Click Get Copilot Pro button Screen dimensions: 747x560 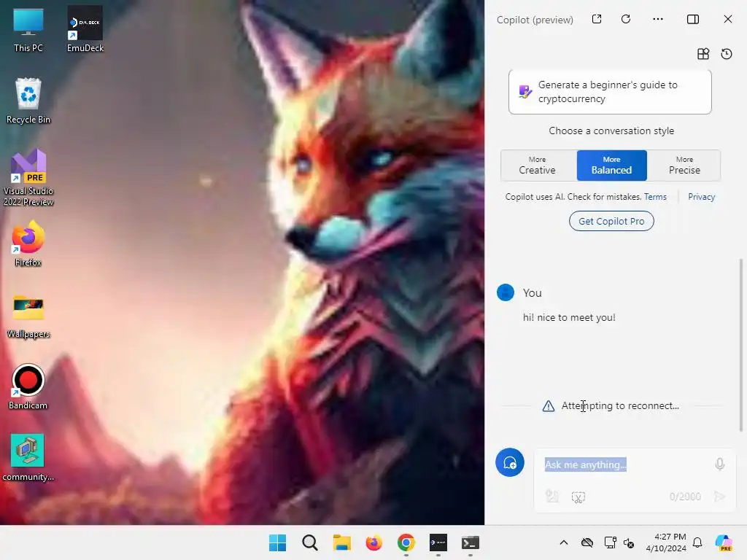611,221
